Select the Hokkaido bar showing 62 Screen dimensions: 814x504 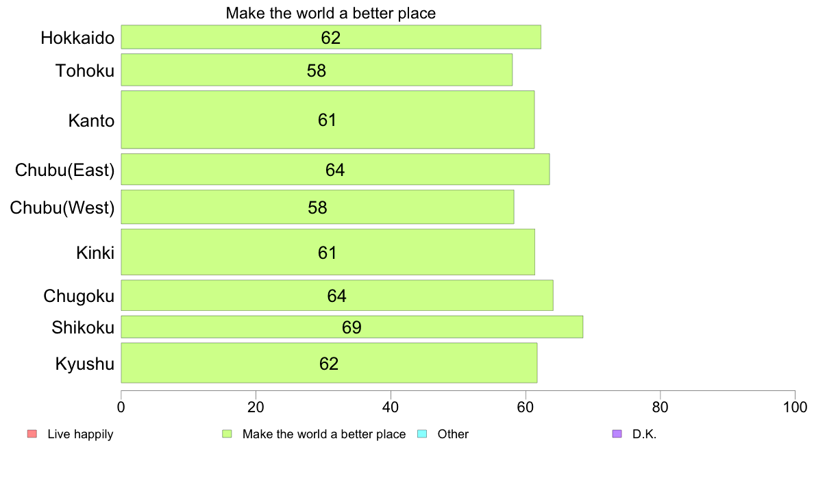pos(331,38)
